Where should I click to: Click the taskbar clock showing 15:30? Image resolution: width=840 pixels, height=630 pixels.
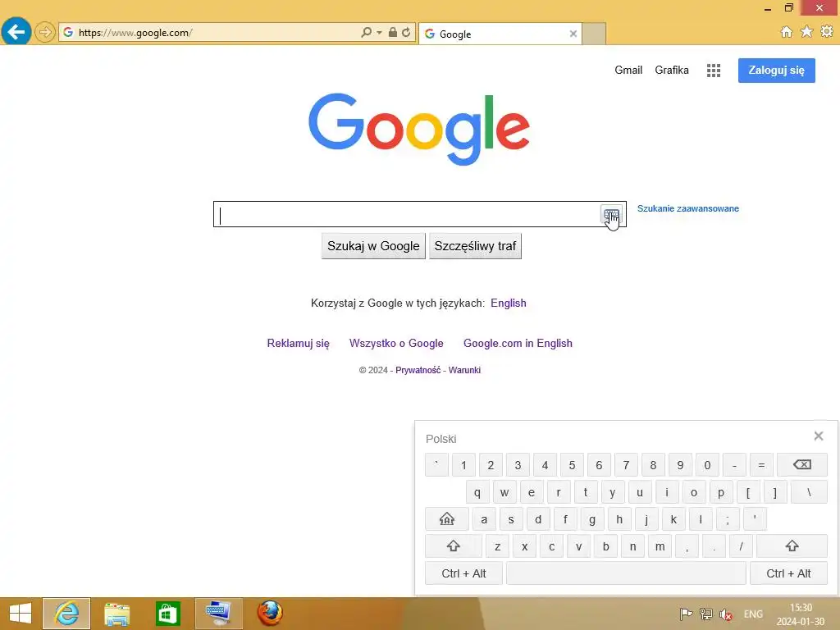click(x=801, y=614)
